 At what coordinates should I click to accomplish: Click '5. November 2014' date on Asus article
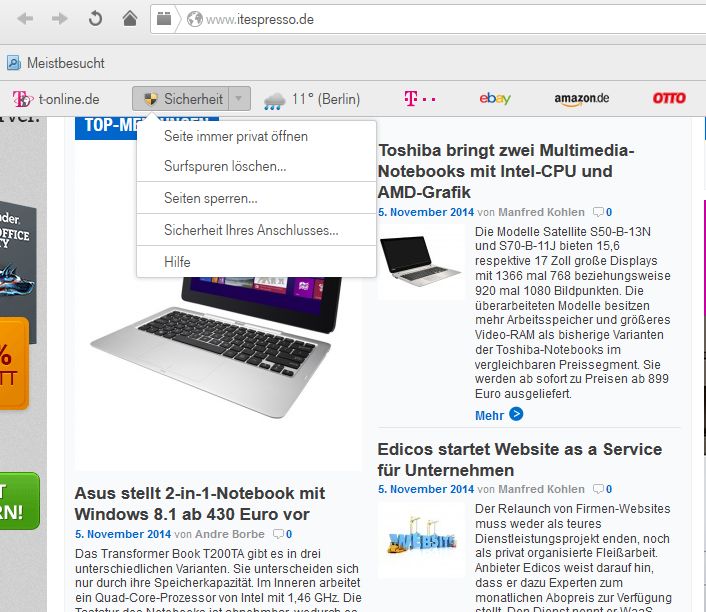pos(123,534)
